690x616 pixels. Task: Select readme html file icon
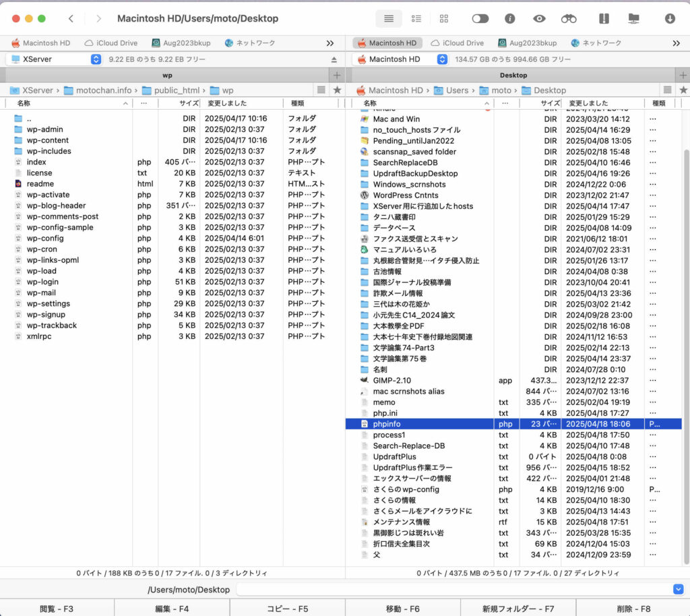click(x=18, y=184)
